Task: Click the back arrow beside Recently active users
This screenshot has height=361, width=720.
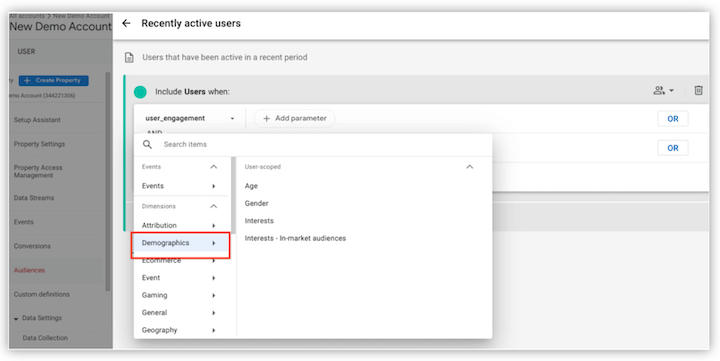Action: (126, 23)
